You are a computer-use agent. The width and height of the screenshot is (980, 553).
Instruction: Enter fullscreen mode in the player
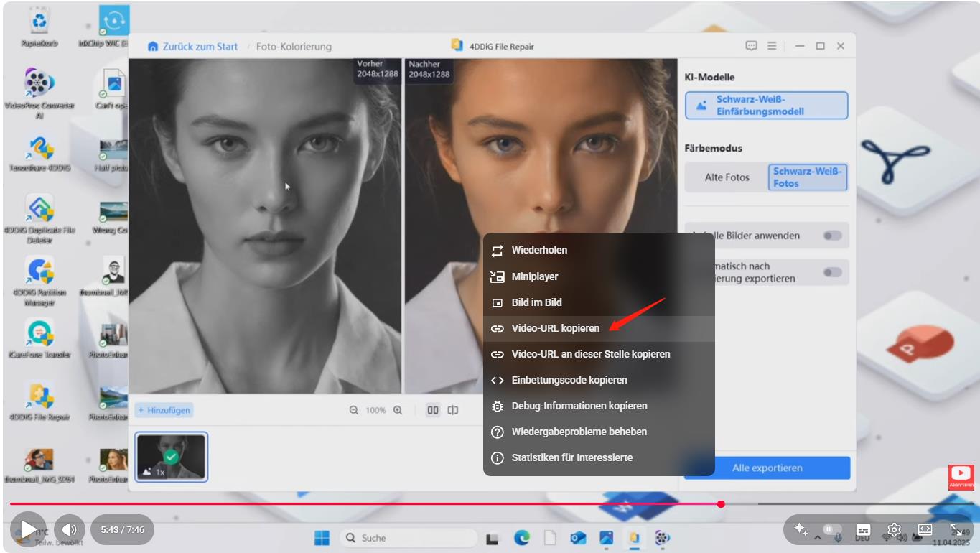pos(956,529)
